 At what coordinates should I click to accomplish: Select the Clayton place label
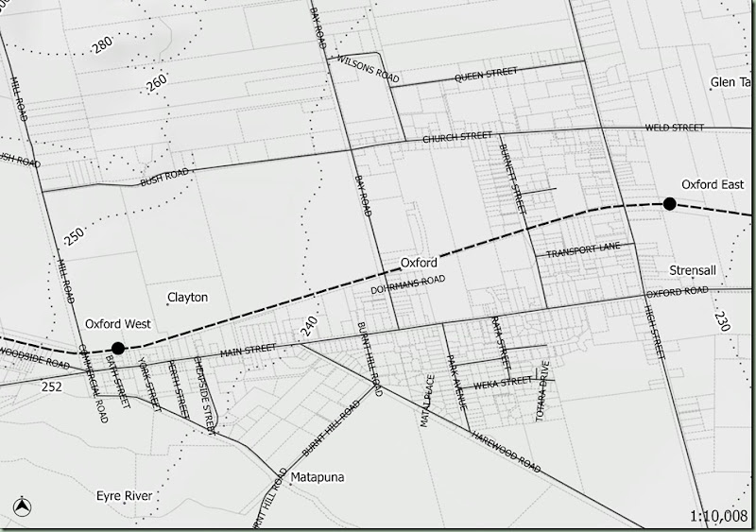[187, 297]
